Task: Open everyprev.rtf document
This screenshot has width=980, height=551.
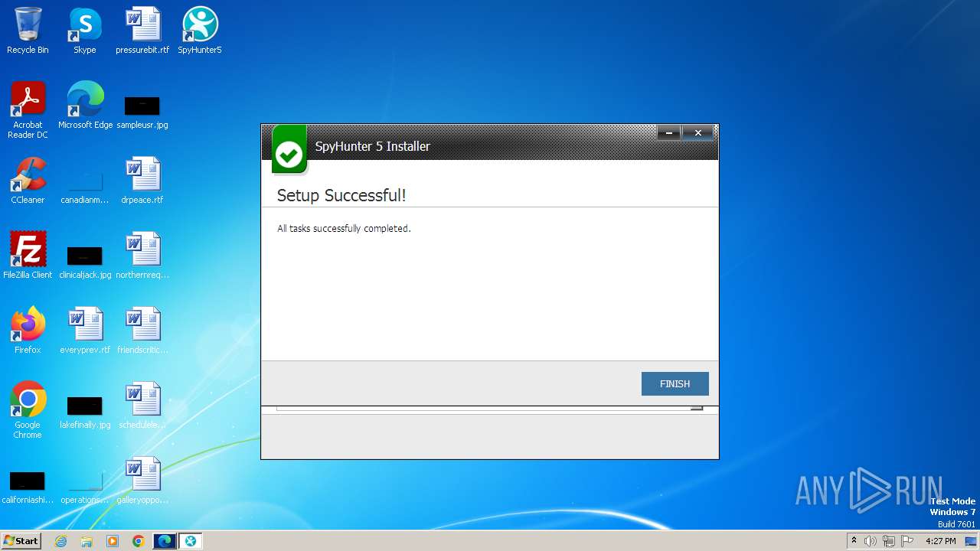Action: (85, 331)
